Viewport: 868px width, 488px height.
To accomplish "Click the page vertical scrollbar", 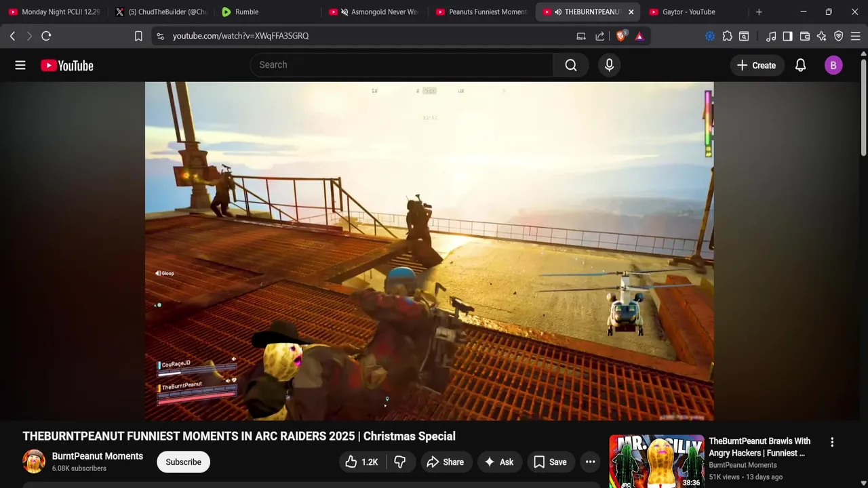I will (x=863, y=108).
